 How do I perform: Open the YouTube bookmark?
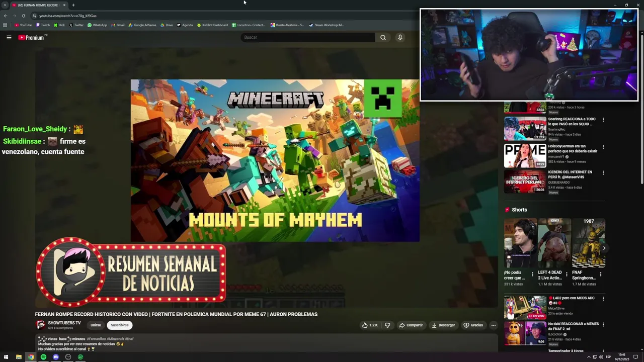click(23, 25)
